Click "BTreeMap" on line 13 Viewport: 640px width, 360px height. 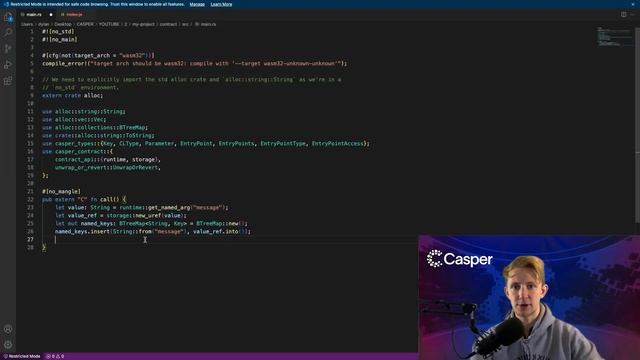[132, 127]
